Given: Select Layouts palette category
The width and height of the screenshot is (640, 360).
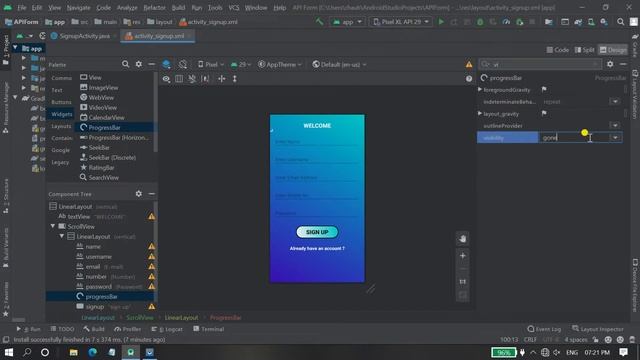Looking at the screenshot, I should pos(61,126).
